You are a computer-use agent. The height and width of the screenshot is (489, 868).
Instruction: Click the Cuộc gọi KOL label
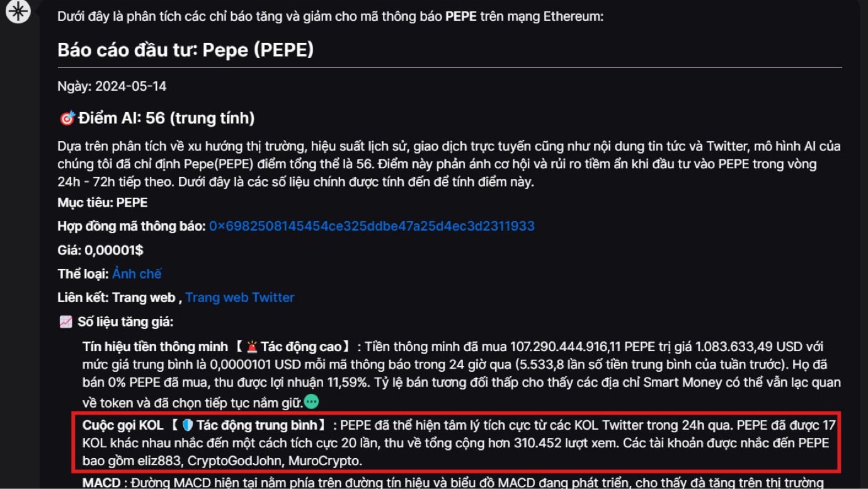tap(123, 425)
